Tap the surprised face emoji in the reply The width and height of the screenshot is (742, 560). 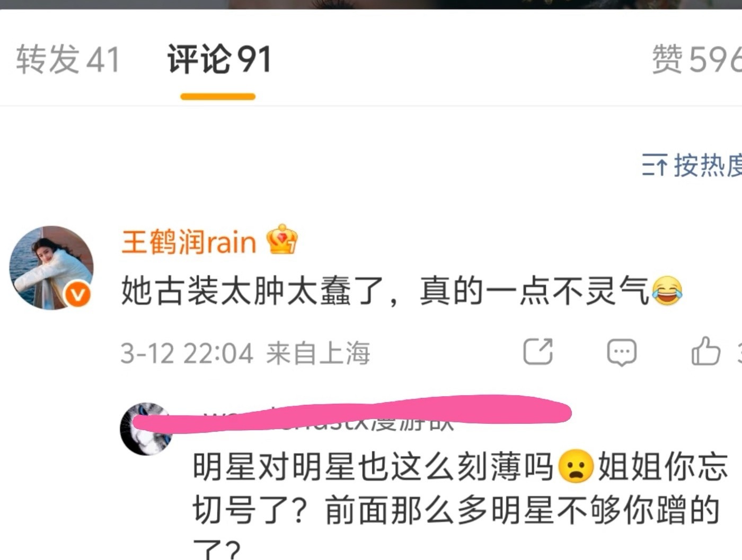pyautogui.click(x=576, y=466)
